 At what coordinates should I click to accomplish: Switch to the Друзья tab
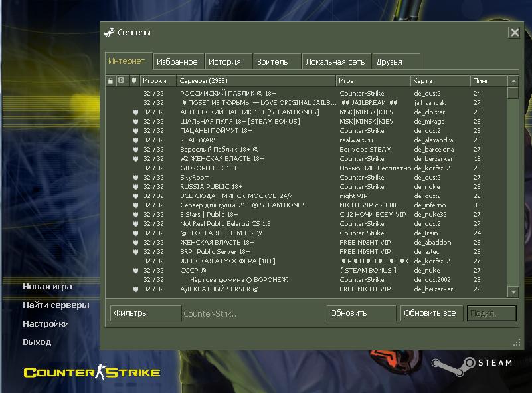click(x=396, y=61)
